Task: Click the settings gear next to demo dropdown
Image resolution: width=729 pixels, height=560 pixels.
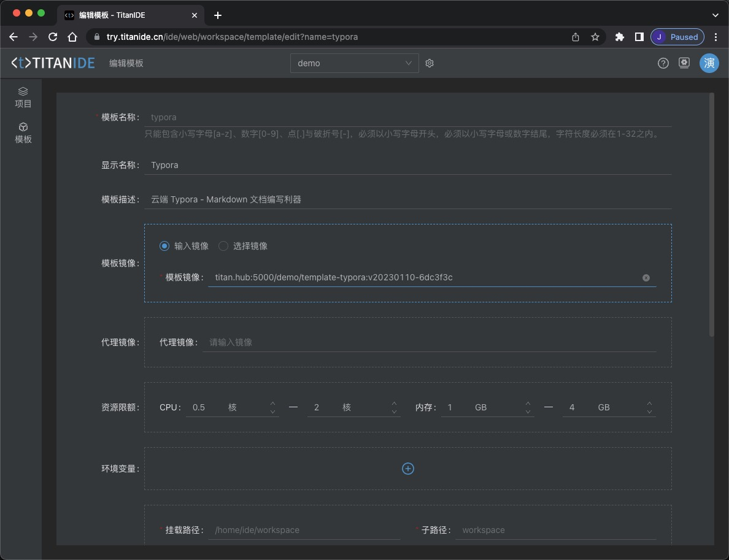Action: (x=430, y=63)
